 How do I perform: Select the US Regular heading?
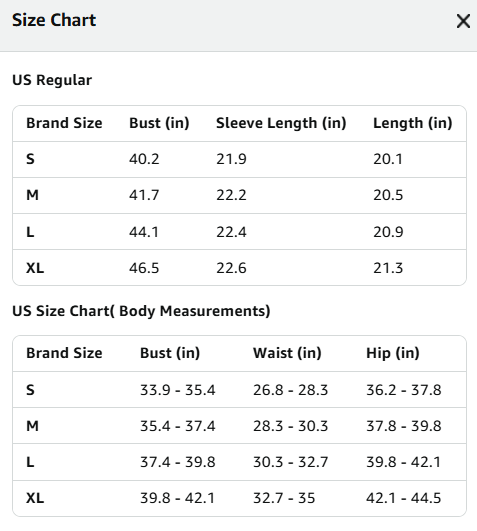(x=52, y=80)
